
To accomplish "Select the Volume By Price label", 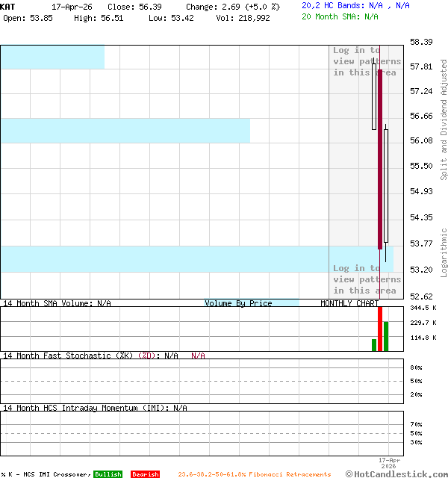I will click(238, 303).
